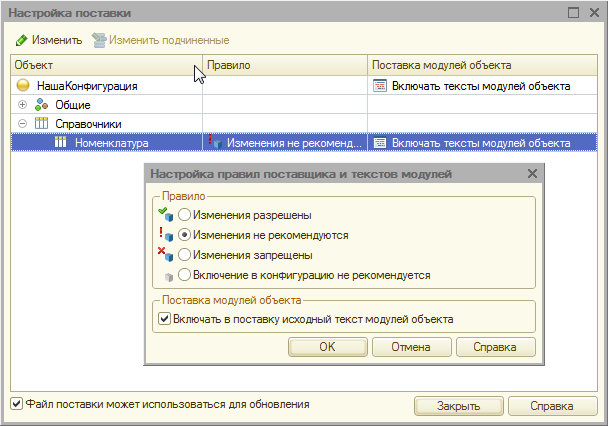Screen dimensions: 608x426
Task: Click the Изменить toolbar button
Action: [49, 40]
